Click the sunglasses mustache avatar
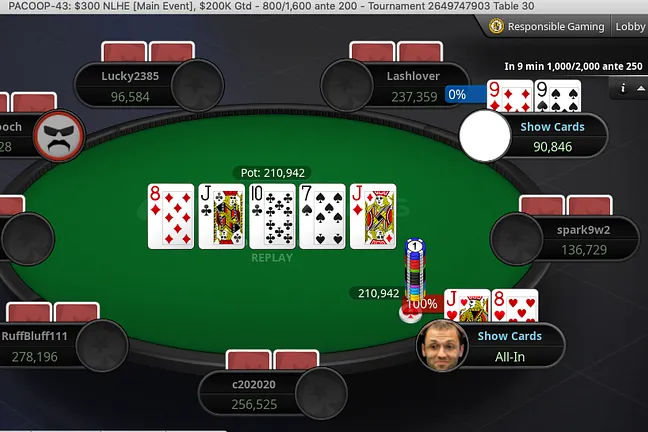This screenshot has height=432, width=648. 60,136
